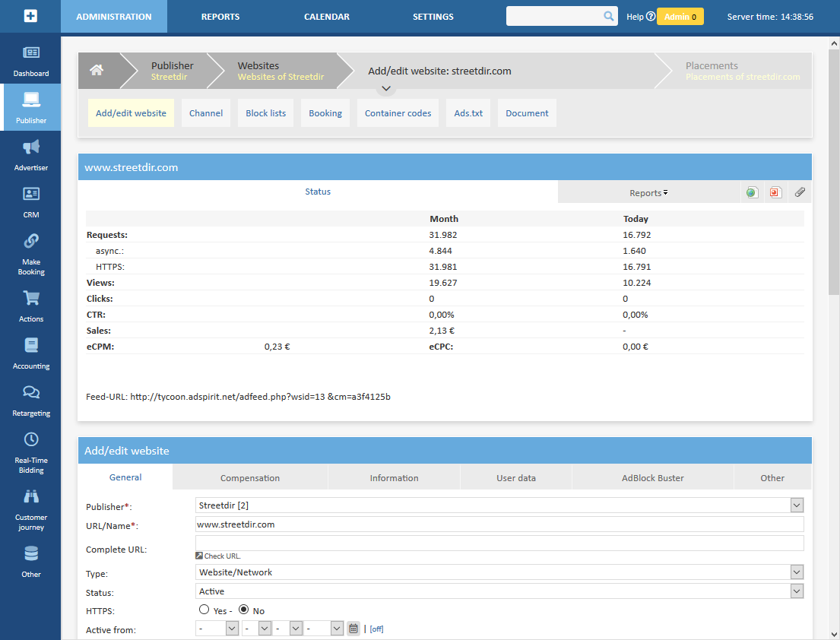The width and height of the screenshot is (840, 640).
Task: Click the PowerPoint export icon
Action: [x=775, y=192]
